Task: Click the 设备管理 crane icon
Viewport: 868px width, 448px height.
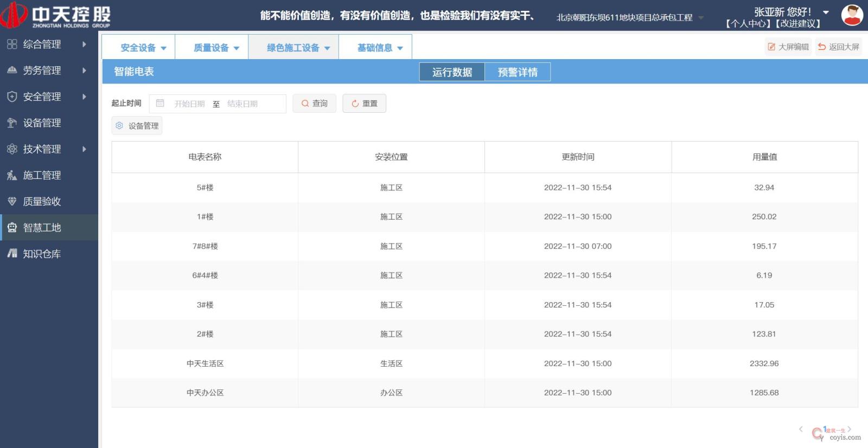Action: pyautogui.click(x=12, y=123)
